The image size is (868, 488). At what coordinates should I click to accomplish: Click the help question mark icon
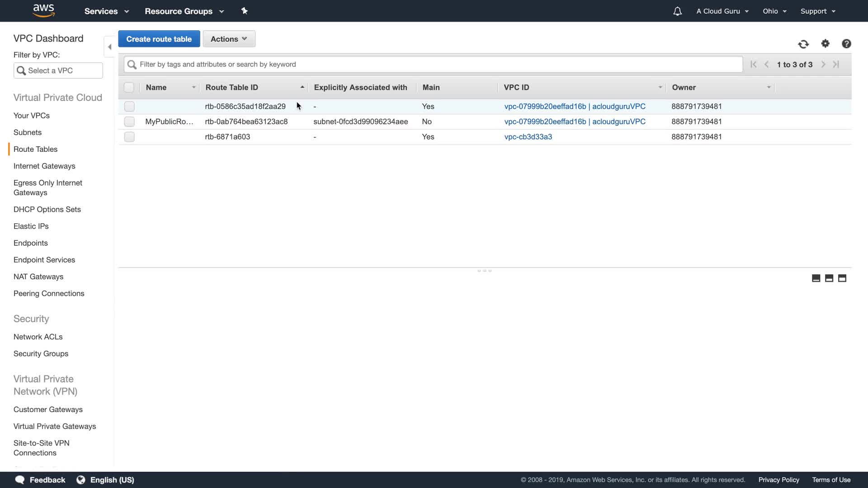(x=846, y=43)
